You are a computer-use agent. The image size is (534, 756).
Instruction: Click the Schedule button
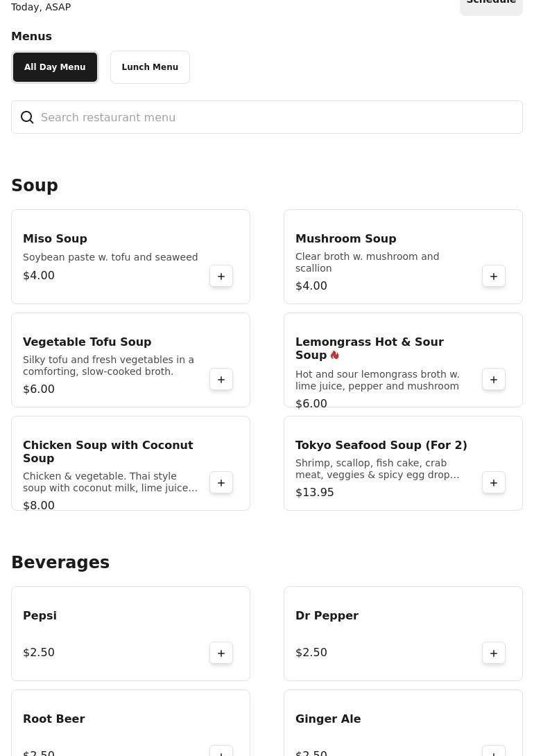(491, 3)
